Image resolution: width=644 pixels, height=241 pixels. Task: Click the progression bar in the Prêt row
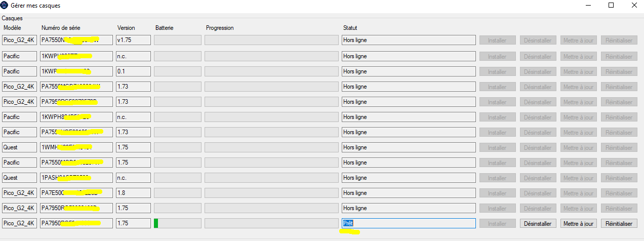click(x=271, y=223)
